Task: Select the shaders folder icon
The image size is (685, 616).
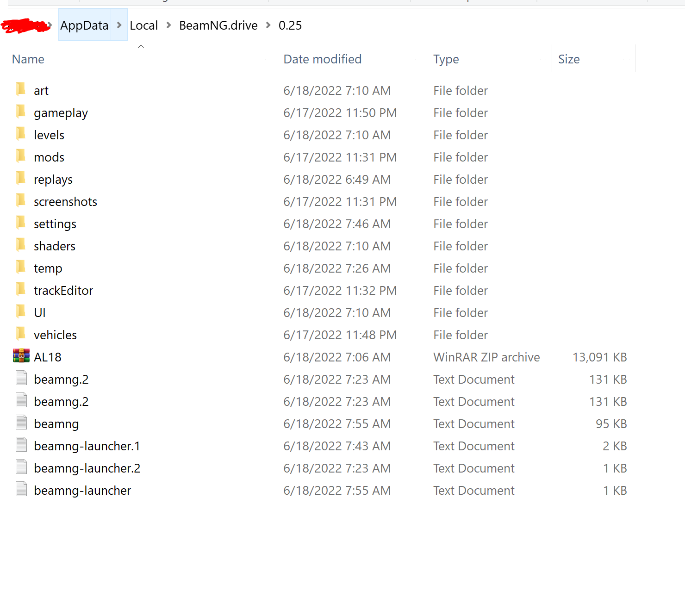Action: coord(21,244)
